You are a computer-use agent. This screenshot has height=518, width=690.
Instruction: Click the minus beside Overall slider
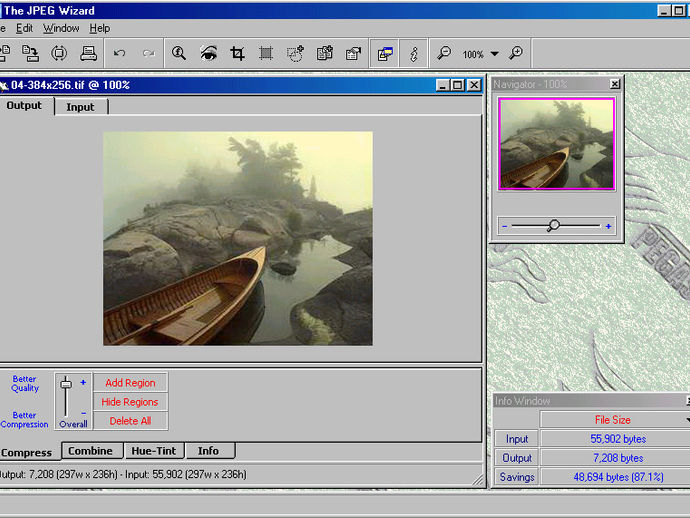coord(83,413)
